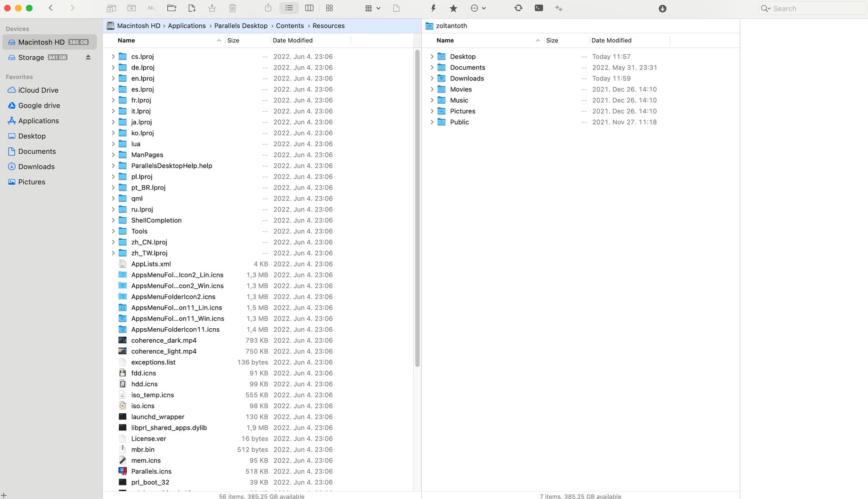Go back with the left chevron
This screenshot has width=868, height=499.
coord(51,8)
